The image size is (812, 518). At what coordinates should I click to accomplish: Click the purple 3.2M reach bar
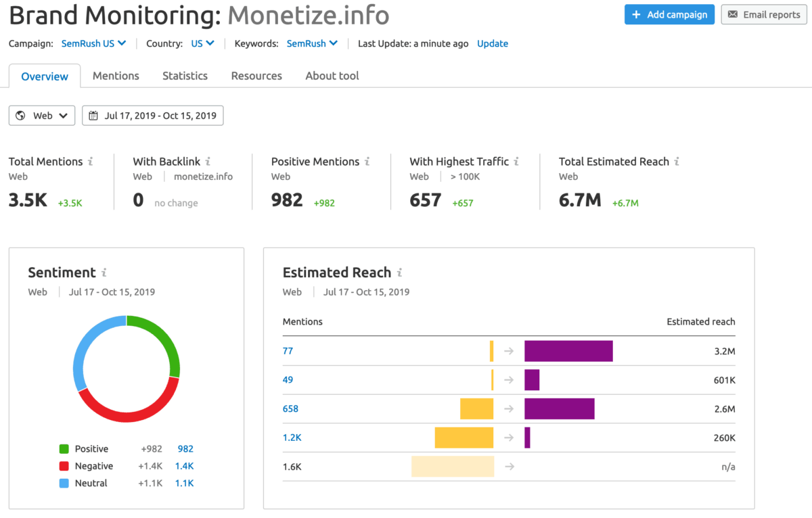tap(568, 351)
